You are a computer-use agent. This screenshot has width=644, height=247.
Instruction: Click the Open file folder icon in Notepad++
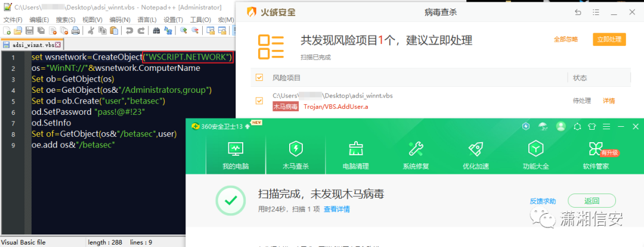pos(18,30)
